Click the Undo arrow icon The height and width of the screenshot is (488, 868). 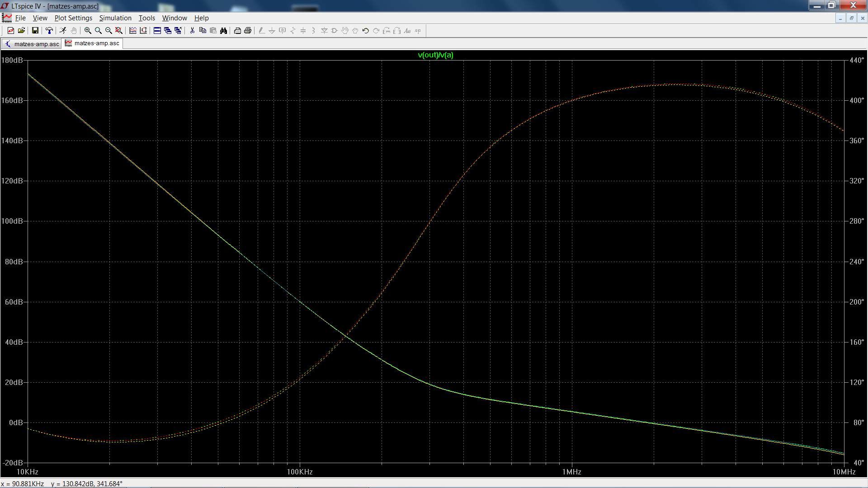coord(366,31)
